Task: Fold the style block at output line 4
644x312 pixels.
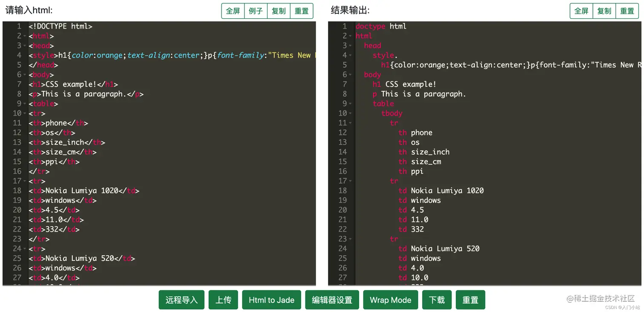Action: (351, 55)
